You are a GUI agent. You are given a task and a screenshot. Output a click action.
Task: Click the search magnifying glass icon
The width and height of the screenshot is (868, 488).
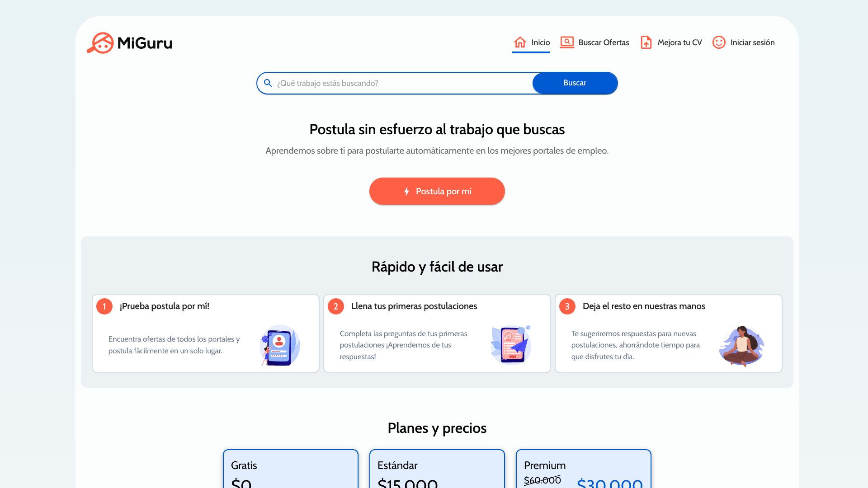268,83
